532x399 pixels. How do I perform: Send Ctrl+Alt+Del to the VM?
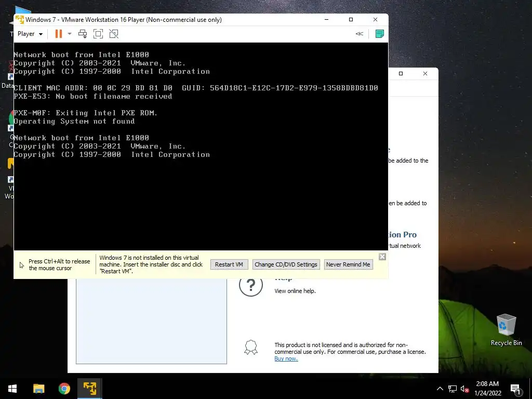click(83, 34)
